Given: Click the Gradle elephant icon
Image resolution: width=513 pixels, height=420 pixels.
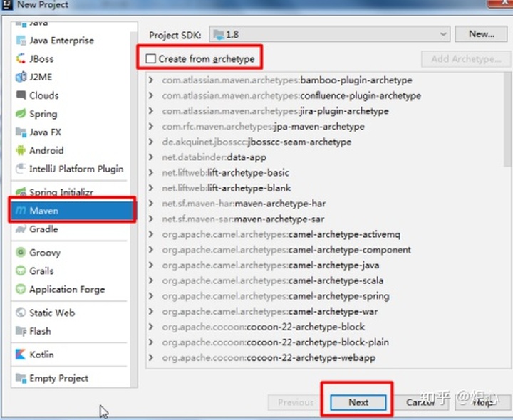Looking at the screenshot, I should (x=21, y=229).
